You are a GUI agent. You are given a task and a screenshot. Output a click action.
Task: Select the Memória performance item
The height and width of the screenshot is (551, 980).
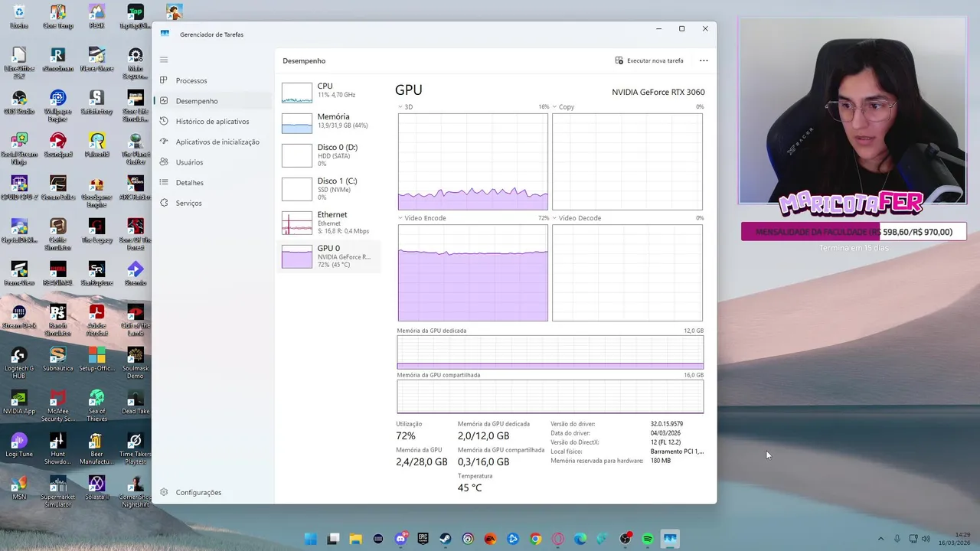[328, 122]
